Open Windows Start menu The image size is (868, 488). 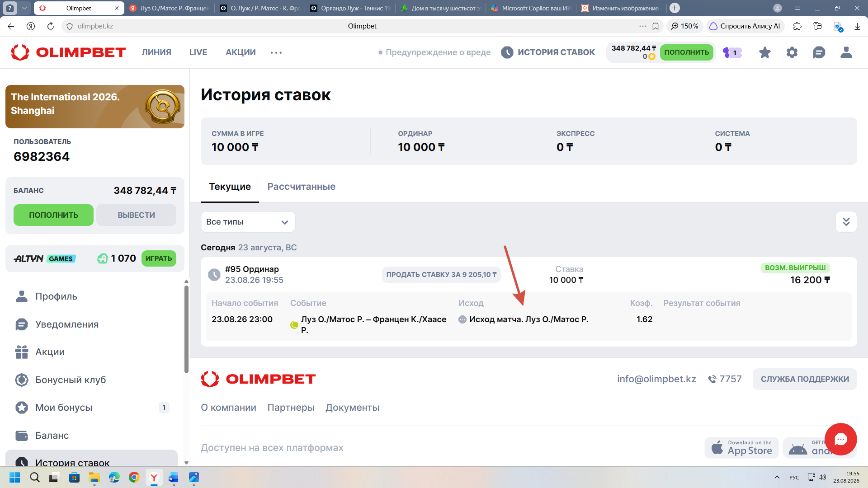tap(15, 477)
